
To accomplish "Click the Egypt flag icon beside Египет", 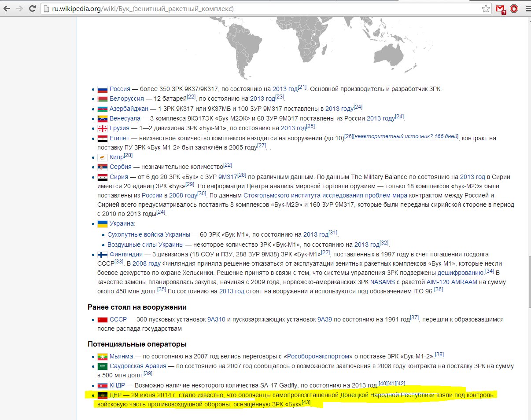I will pyautogui.click(x=102, y=138).
